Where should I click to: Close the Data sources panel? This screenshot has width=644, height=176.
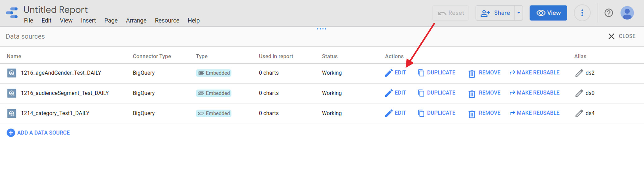point(622,37)
